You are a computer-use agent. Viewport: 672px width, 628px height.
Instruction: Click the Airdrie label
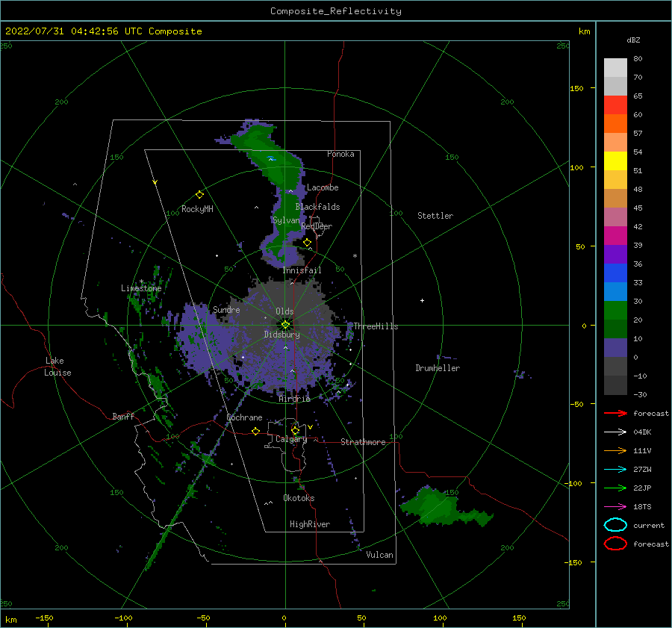[x=294, y=399]
